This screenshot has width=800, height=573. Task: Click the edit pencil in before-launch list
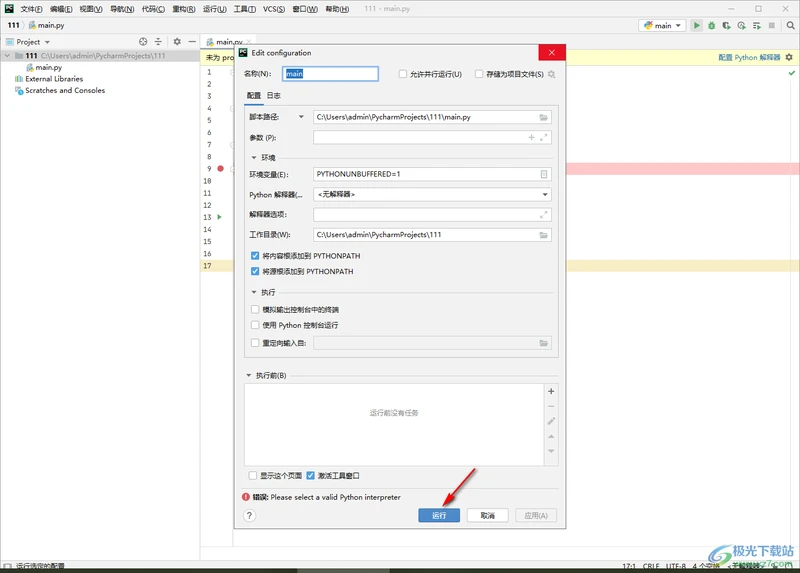click(551, 421)
